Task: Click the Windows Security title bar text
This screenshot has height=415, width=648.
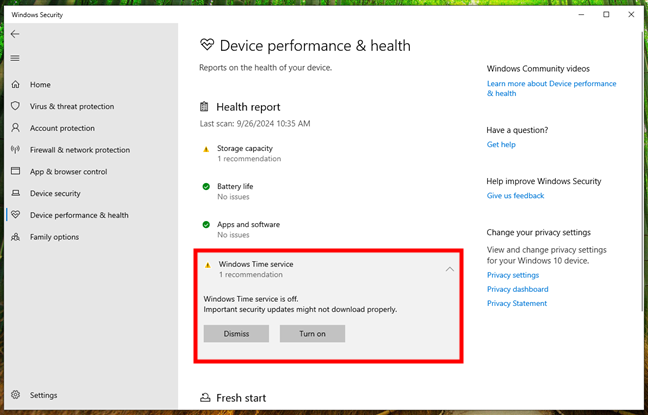Action: (x=37, y=15)
